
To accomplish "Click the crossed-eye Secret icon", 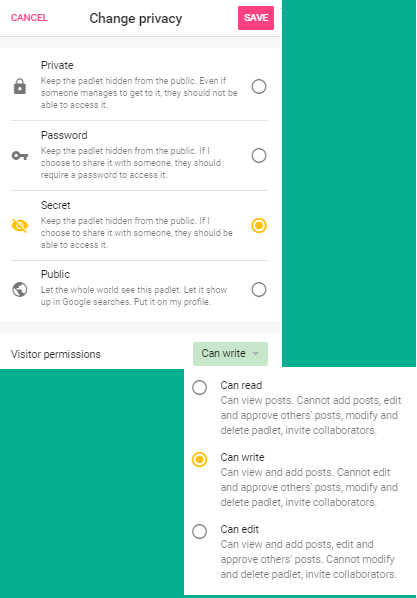I will coord(20,226).
